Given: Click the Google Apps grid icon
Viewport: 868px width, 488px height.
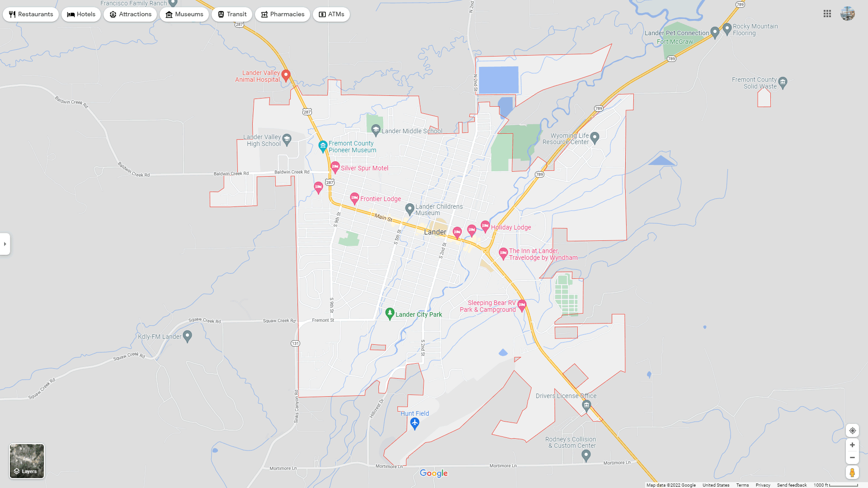Looking at the screenshot, I should [x=827, y=14].
